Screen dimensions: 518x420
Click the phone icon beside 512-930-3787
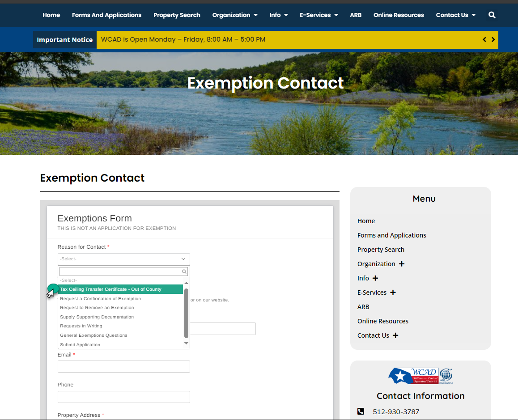(x=361, y=412)
